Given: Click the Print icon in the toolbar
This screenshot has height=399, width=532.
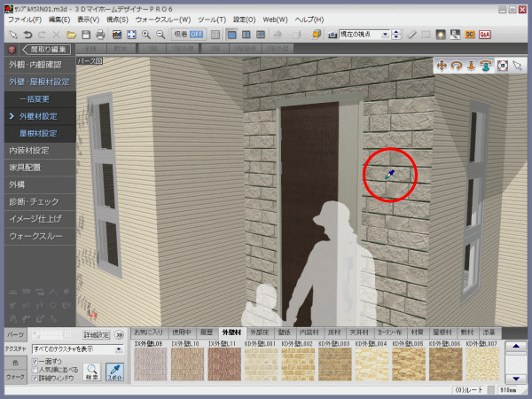Looking at the screenshot, I should [102, 34].
